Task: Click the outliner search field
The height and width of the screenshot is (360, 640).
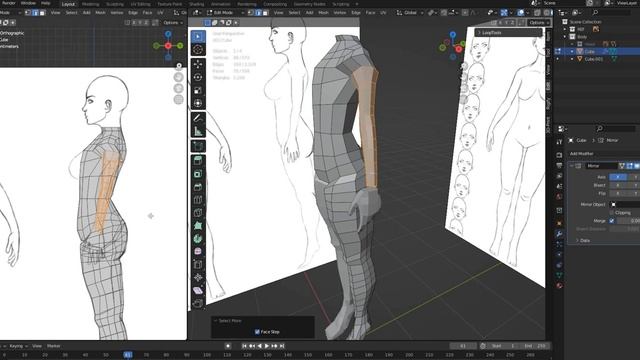Action: click(608, 13)
